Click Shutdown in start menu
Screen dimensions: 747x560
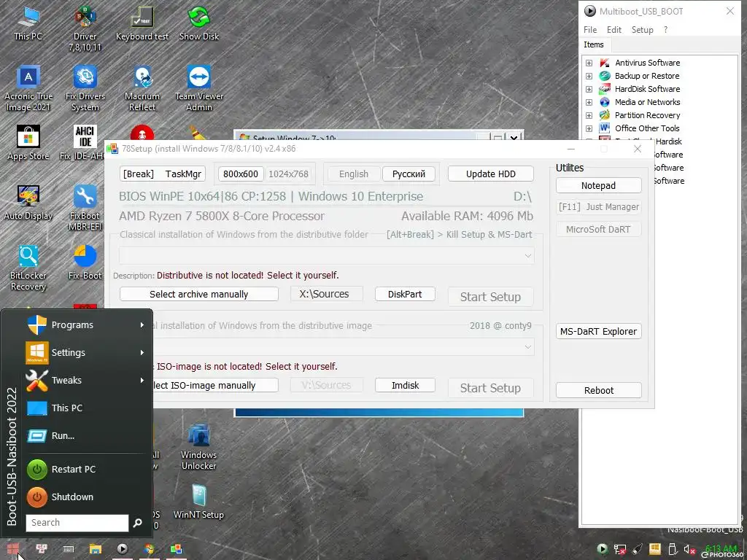(86, 497)
